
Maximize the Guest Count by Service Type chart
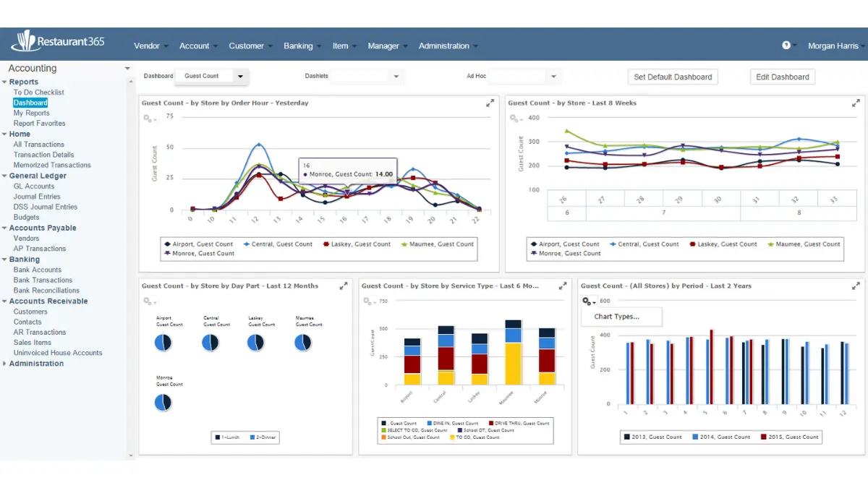(x=562, y=286)
